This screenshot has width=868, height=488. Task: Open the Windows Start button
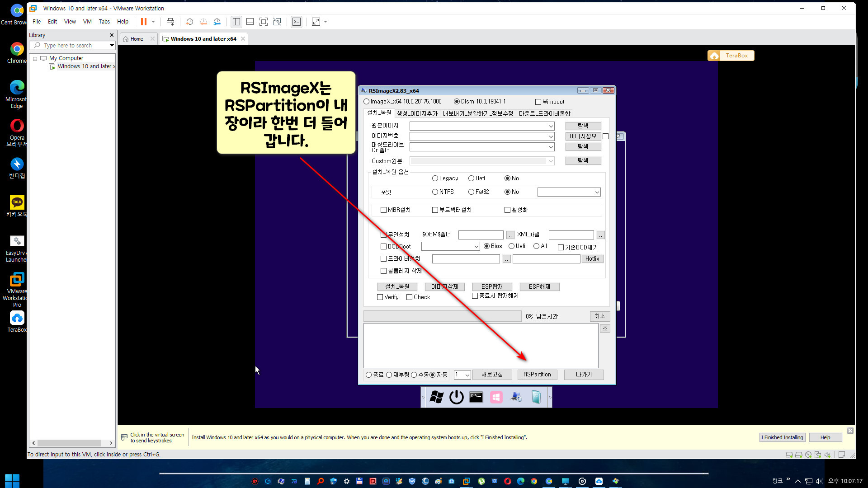click(12, 481)
